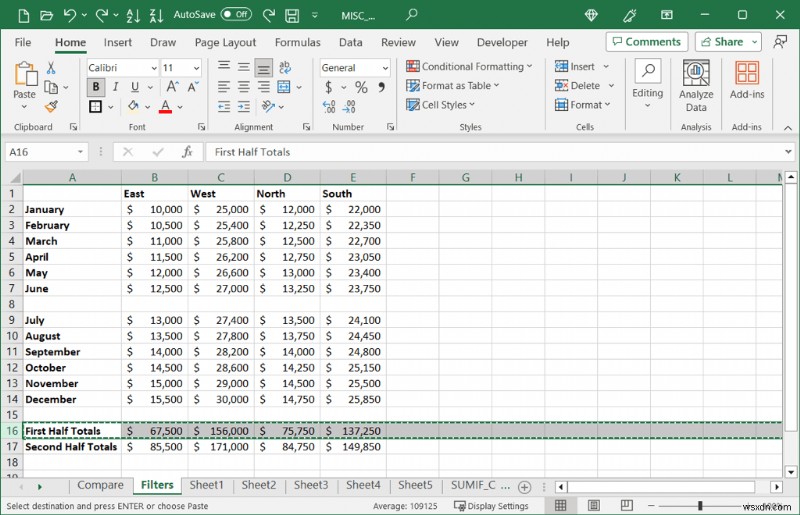Click the Save floppy disk icon
Image resolution: width=800 pixels, height=515 pixels.
pos(292,16)
